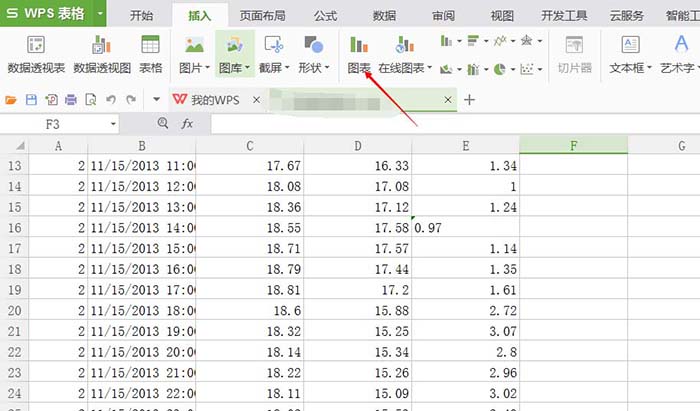This screenshot has width=700, height=411.
Task: Expand the 在线图表 online chart dropdown
Action: tap(429, 69)
